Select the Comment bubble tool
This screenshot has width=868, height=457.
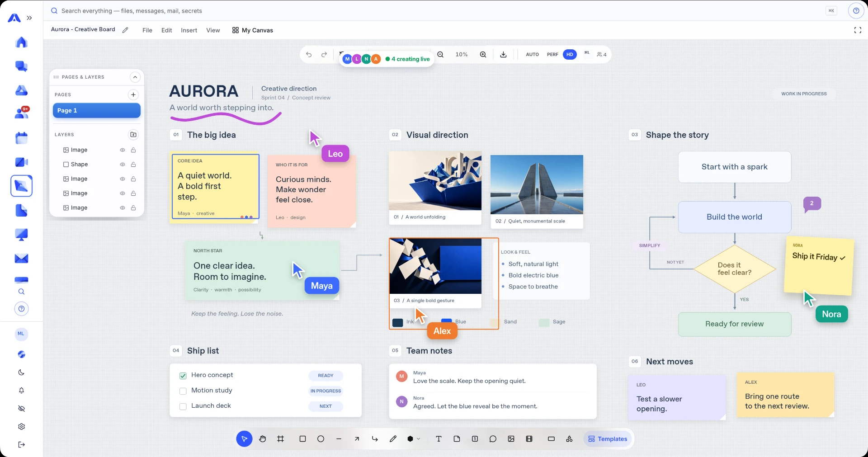[x=493, y=439]
